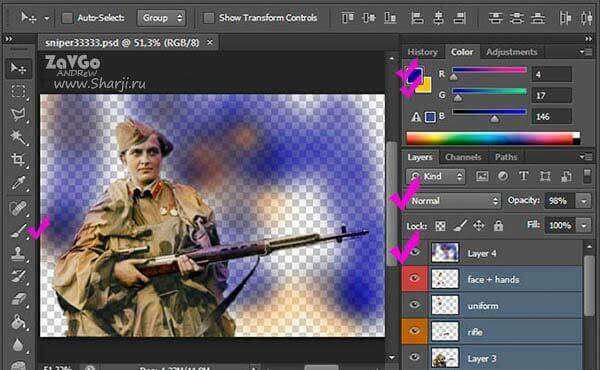
Task: Open tool preset picker arrow
Action: (47, 18)
